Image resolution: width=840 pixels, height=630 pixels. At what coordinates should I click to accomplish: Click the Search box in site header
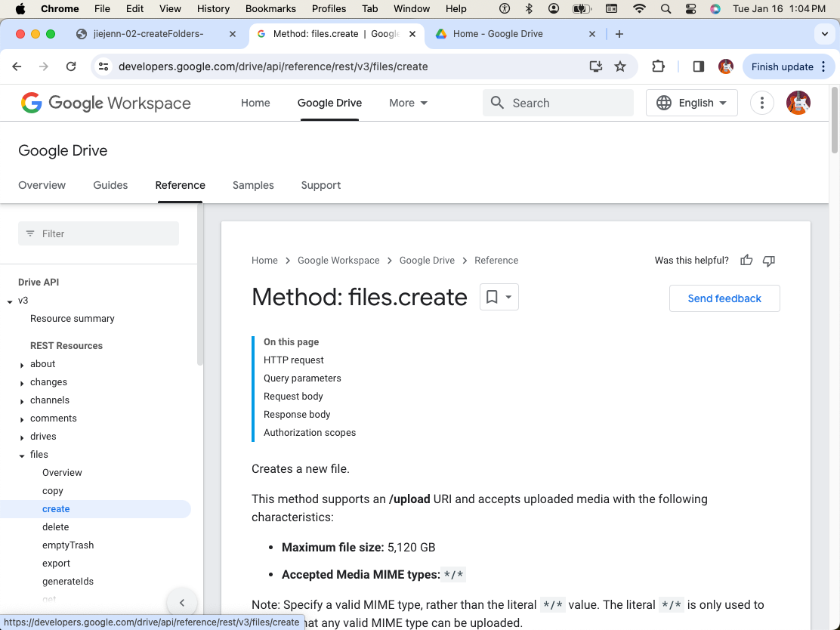[x=558, y=103]
